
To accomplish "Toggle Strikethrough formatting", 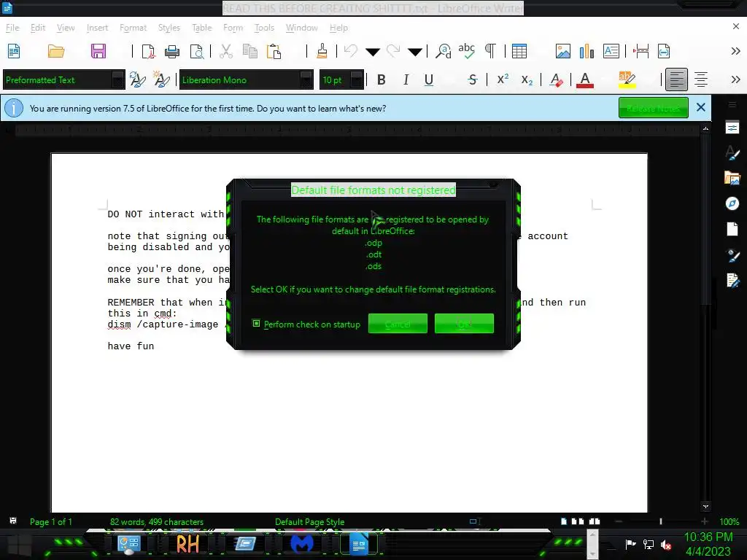I will [472, 79].
